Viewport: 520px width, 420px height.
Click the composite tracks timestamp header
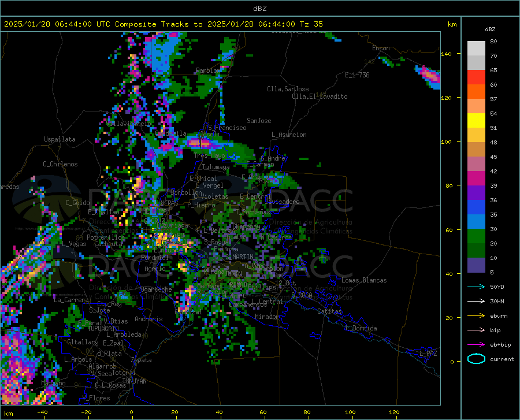coord(164,24)
